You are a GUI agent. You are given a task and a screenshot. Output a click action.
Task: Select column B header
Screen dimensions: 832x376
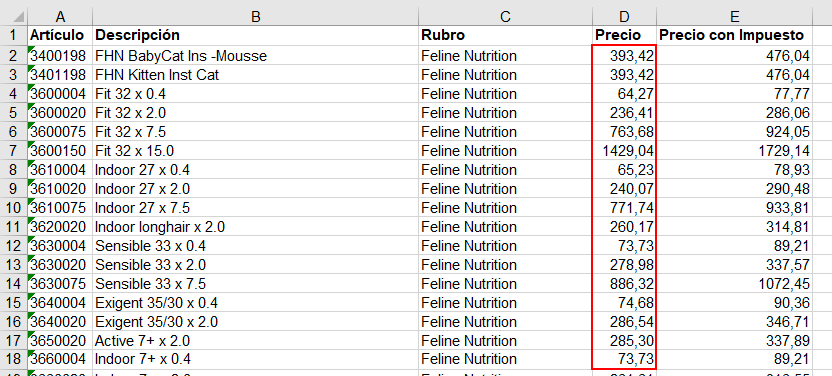[x=255, y=16]
